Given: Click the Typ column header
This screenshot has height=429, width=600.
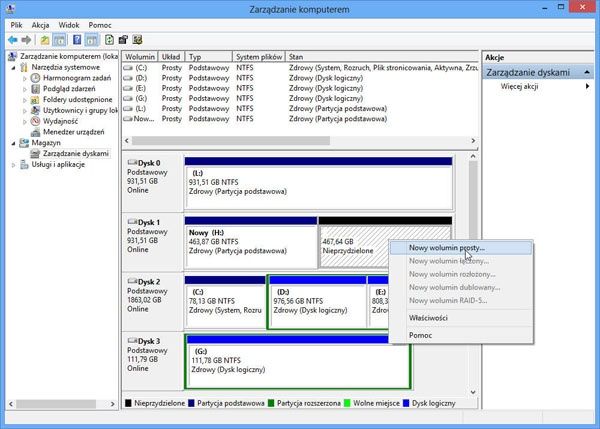Looking at the screenshot, I should pyautogui.click(x=209, y=57).
